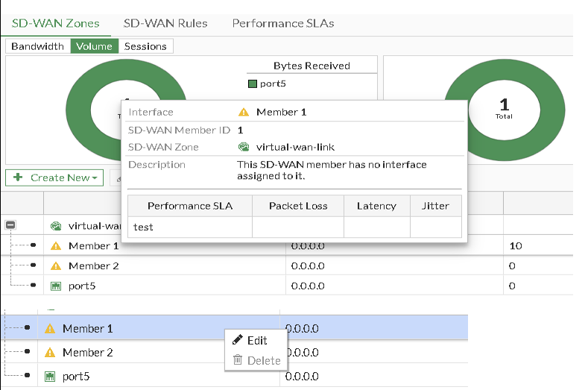Viewport: 588px width, 390px height.
Task: Click pencil icon in Edit context menu
Action: [x=238, y=340]
